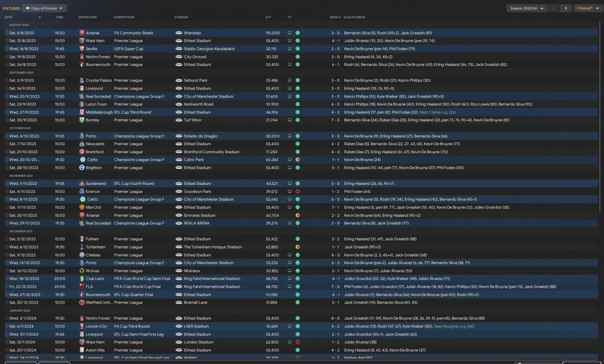
Task: Tick the selection circle for Sat, 30/12/2023
Action: click(7, 302)
